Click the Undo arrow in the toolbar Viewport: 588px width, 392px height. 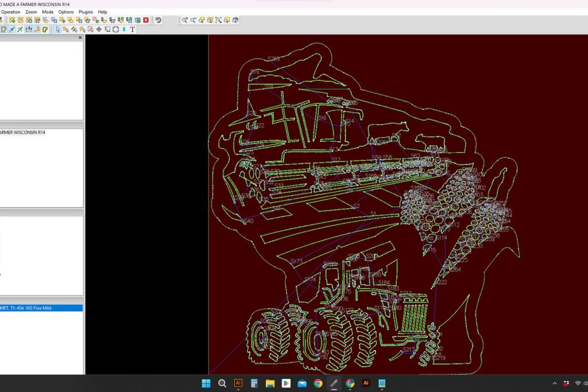pos(158,20)
